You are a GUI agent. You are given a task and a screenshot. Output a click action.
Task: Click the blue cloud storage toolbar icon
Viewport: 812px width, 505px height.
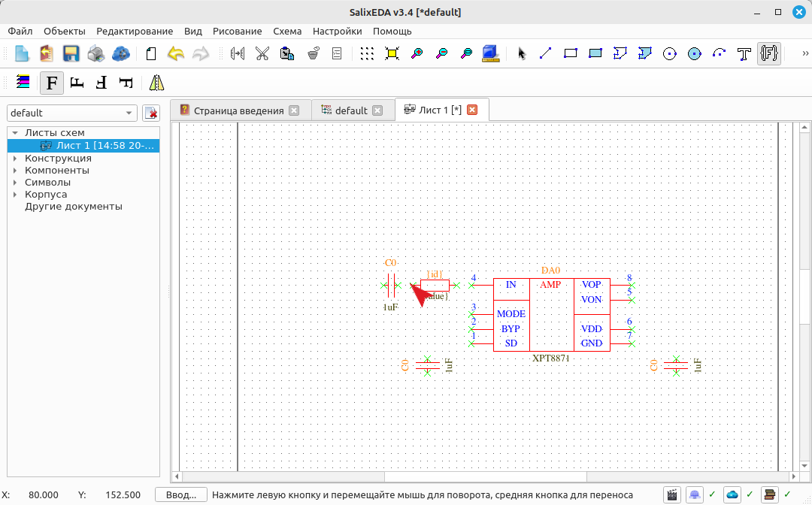pos(120,53)
